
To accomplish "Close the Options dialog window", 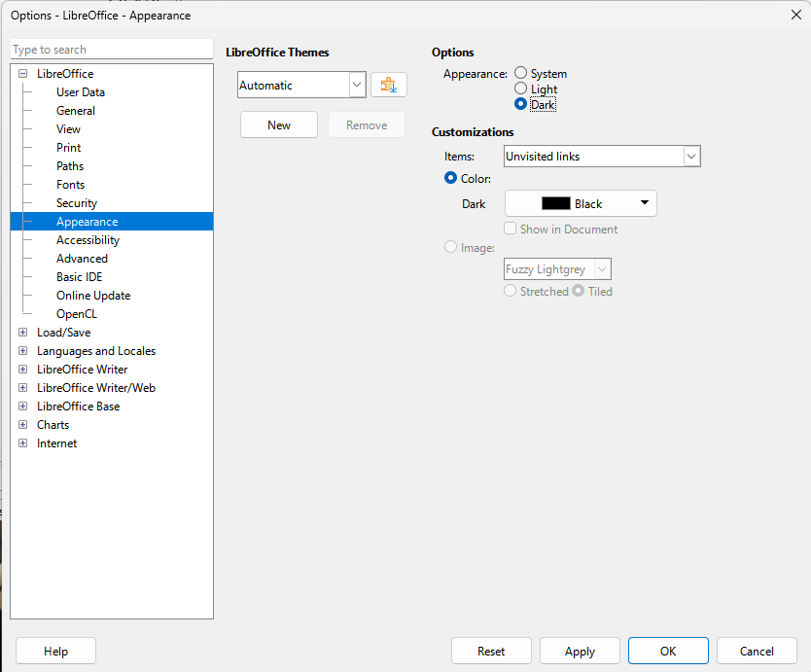I will (796, 15).
